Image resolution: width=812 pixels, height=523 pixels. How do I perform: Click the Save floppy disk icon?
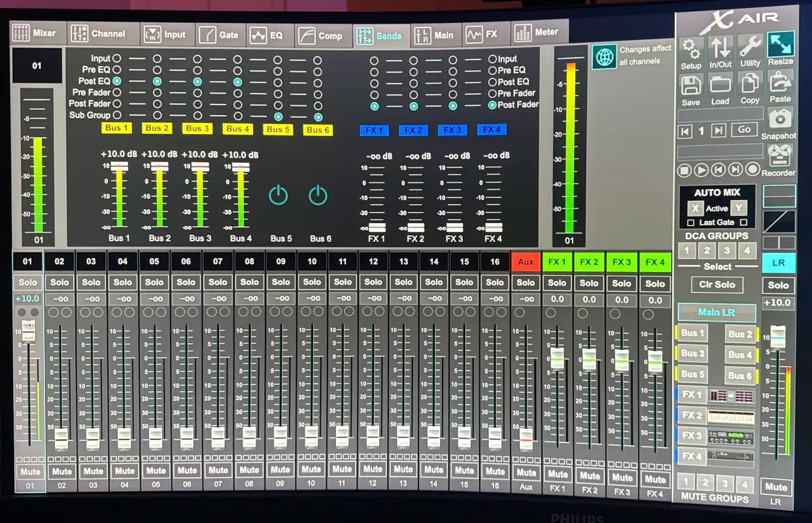(x=690, y=85)
